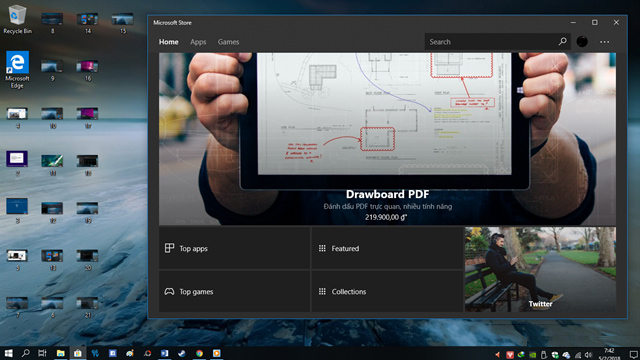Minimize the Microsoft Store window
Viewport: 640px width, 360px height.
(x=573, y=22)
